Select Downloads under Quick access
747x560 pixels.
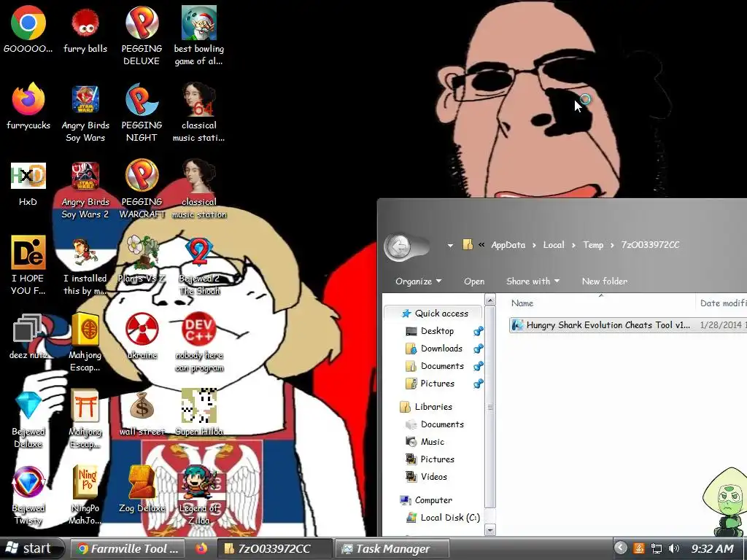pos(441,349)
